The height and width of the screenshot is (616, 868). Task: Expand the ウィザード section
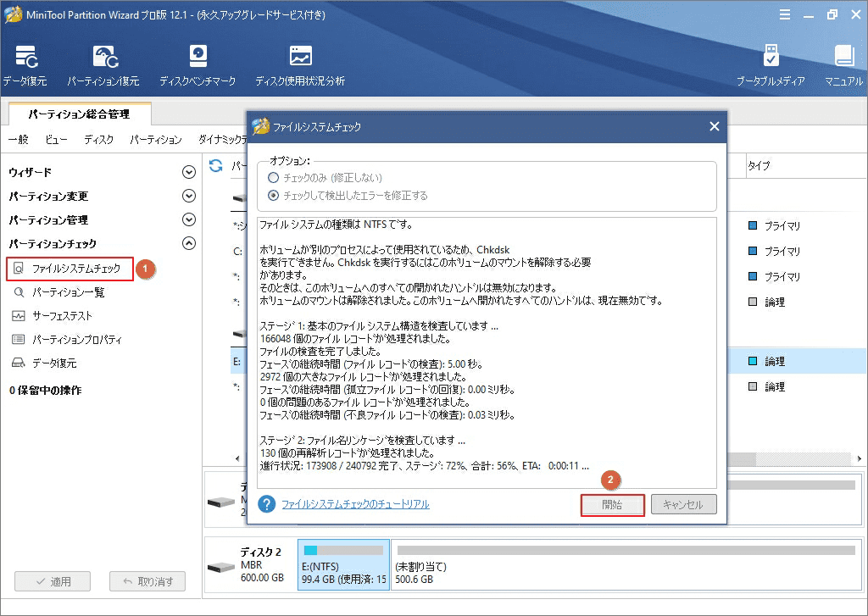point(189,172)
